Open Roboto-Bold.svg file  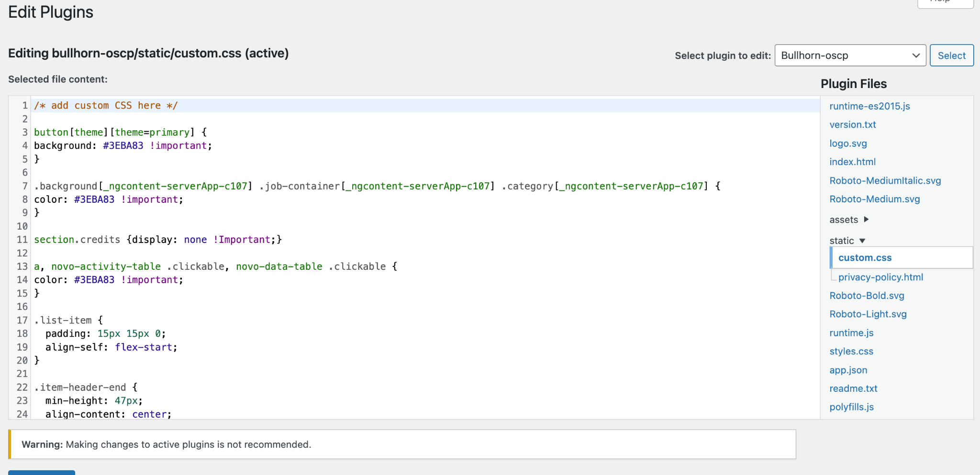pos(867,296)
